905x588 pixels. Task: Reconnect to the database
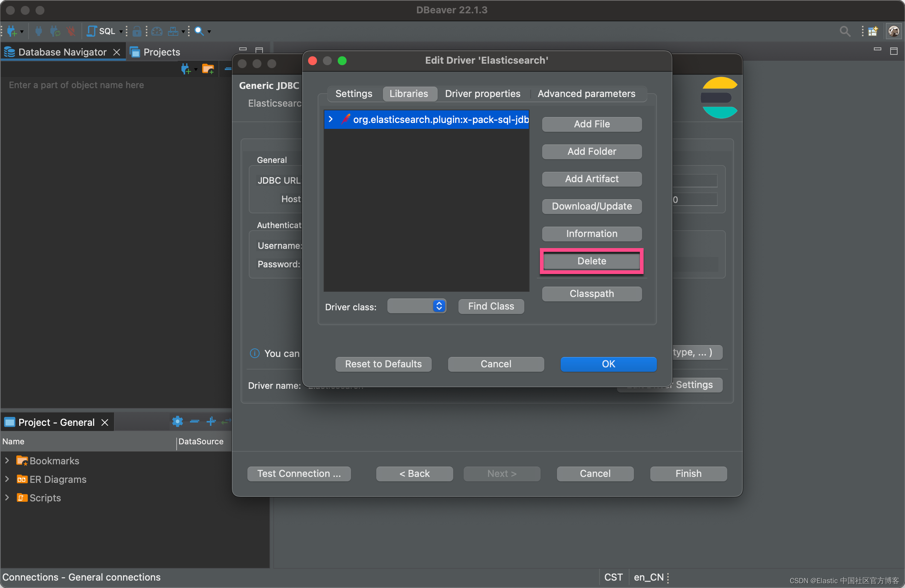click(x=55, y=31)
